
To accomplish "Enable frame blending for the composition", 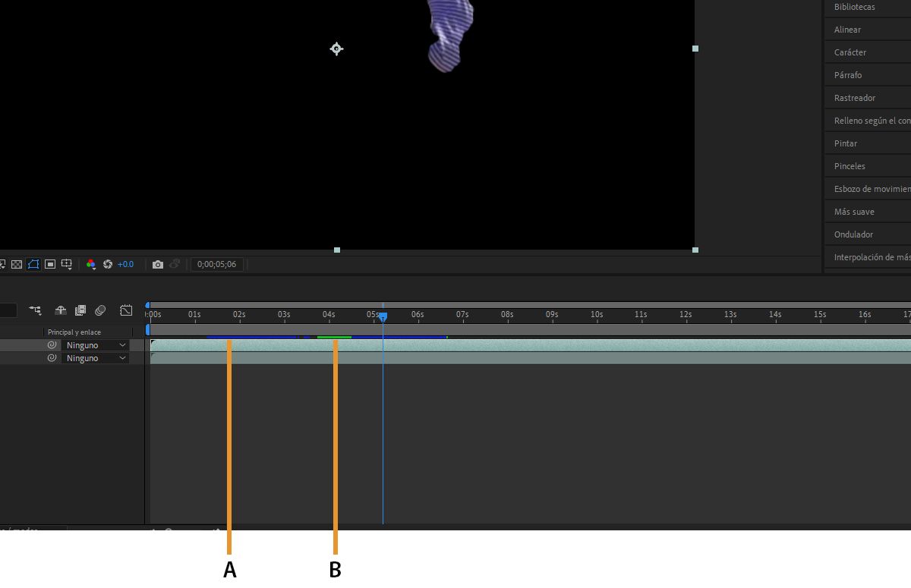I will 80,310.
